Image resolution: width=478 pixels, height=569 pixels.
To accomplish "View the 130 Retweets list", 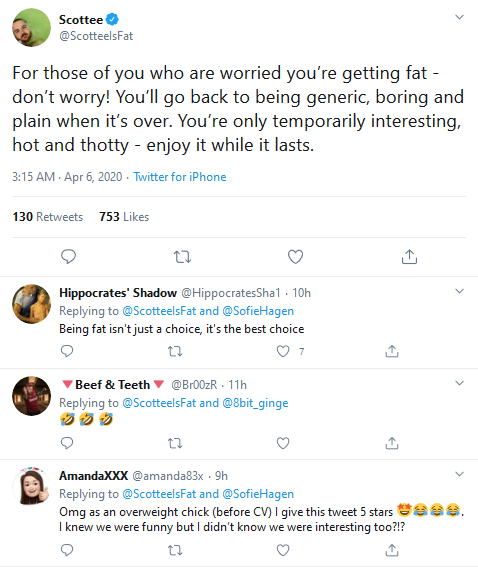I will [48, 217].
